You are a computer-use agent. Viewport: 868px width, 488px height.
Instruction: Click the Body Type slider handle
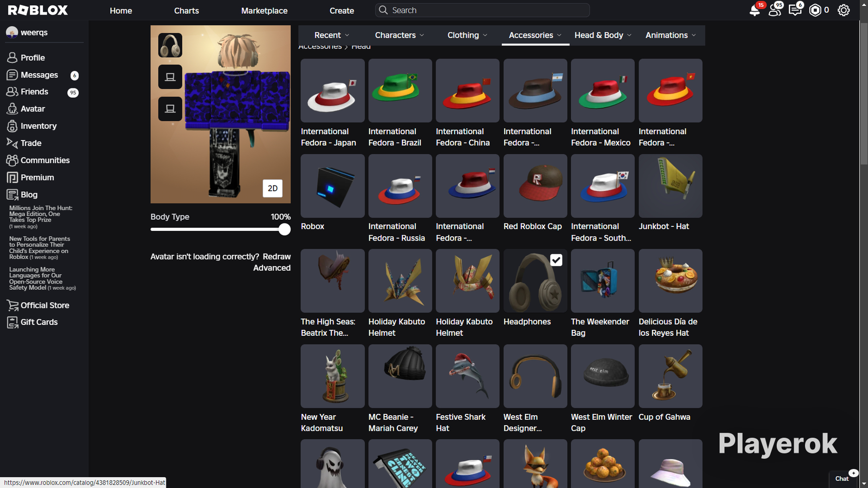[x=285, y=229]
